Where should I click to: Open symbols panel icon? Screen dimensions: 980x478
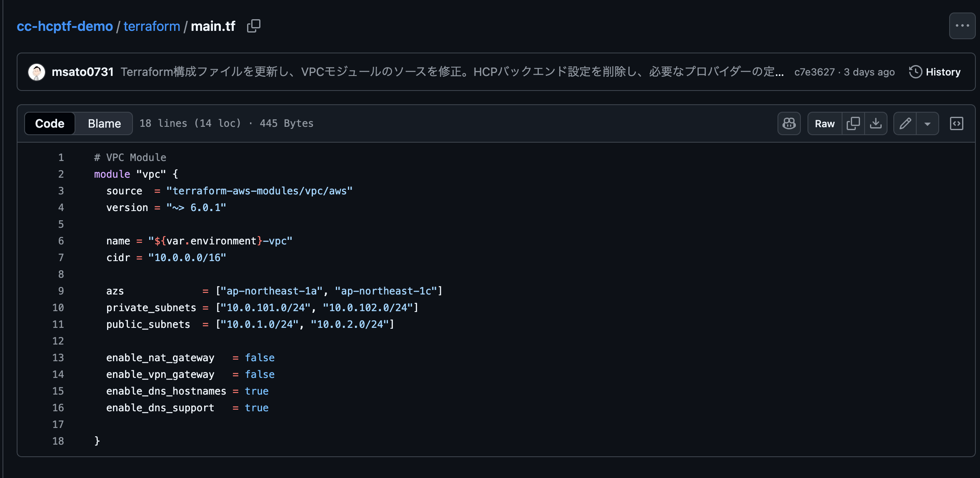(956, 123)
